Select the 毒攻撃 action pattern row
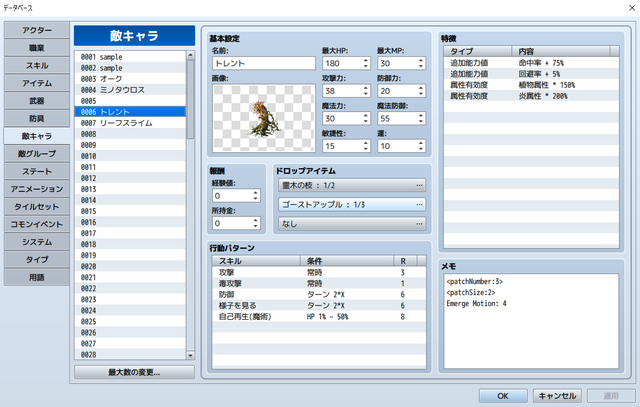Screen dimensions: 640x407 [319, 283]
